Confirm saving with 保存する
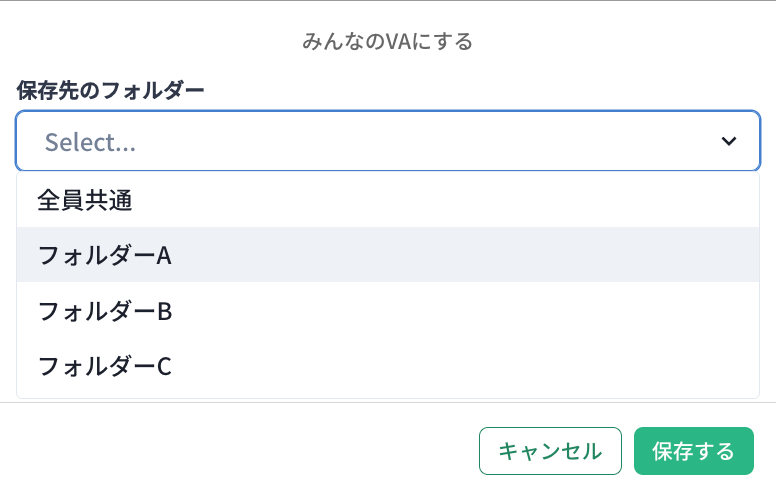 coord(693,451)
